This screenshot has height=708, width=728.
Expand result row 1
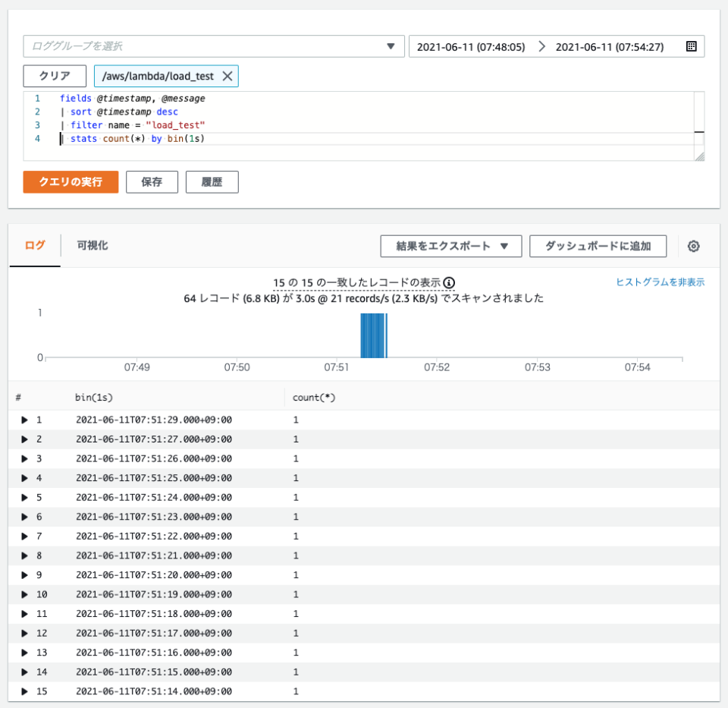(x=25, y=420)
